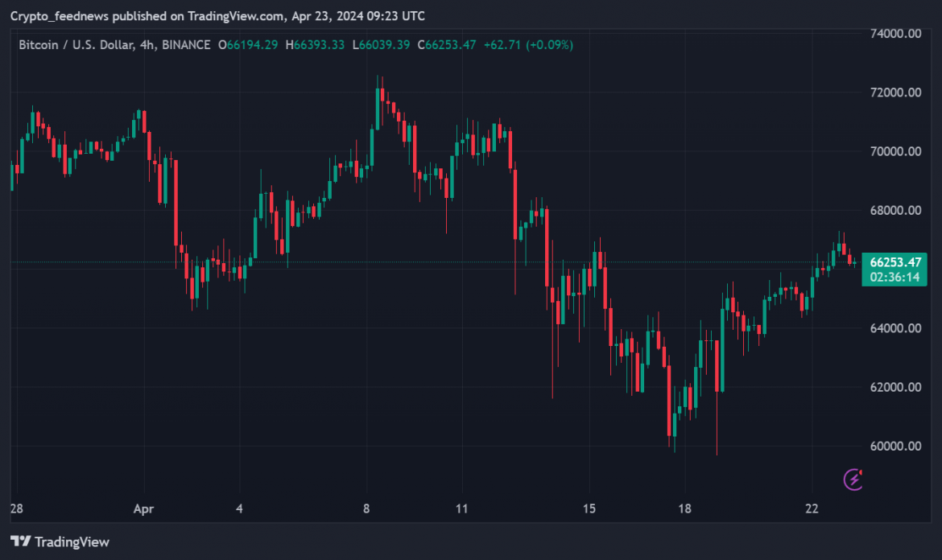Click the green 66253.47 current price label
Screen dimensions: 942x560
[894, 261]
